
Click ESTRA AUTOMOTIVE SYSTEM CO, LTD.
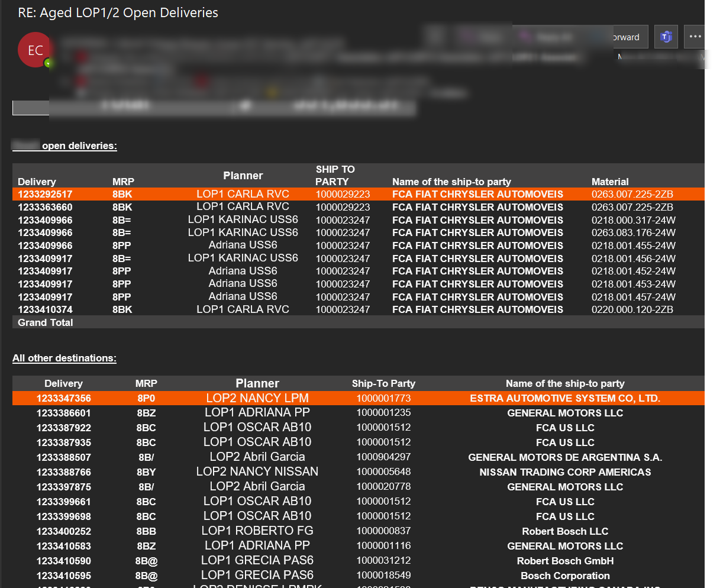tap(565, 398)
